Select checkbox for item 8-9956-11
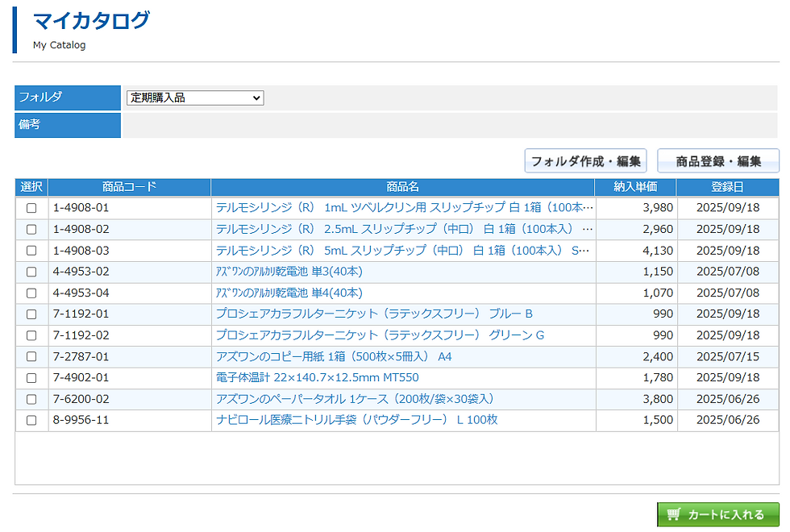790x532 pixels. 31,420
